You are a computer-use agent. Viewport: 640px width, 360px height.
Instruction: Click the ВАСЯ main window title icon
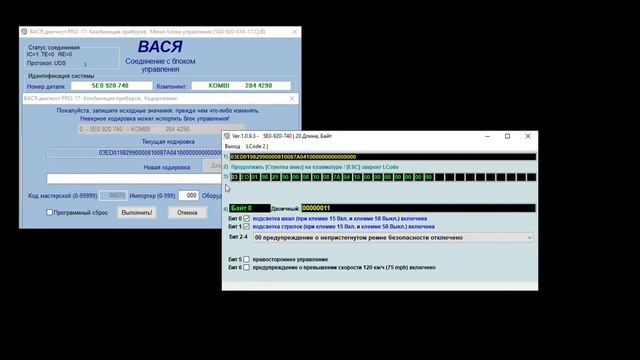24,31
